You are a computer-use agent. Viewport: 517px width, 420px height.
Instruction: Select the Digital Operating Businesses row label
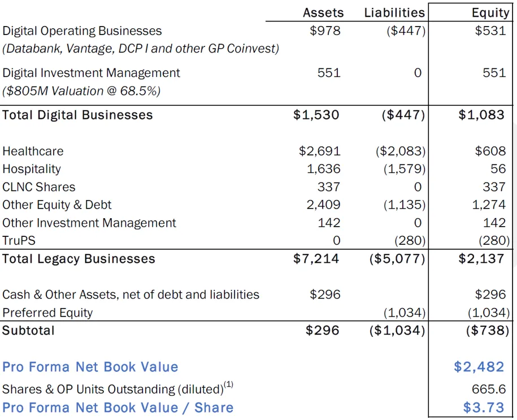(81, 31)
